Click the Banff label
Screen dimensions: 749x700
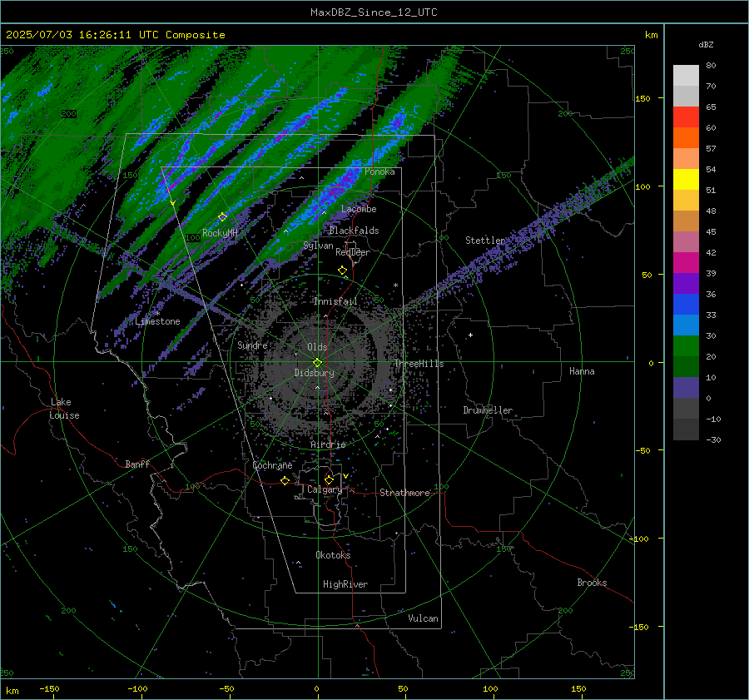point(137,464)
